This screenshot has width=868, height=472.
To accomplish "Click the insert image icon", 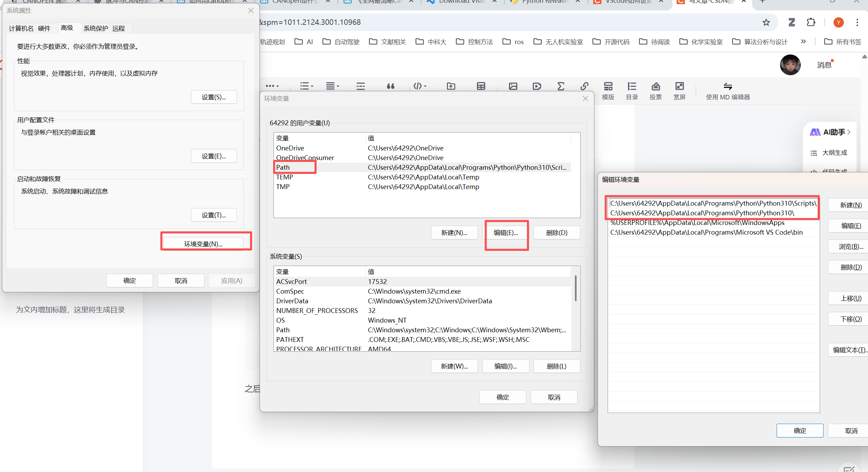I will pyautogui.click(x=513, y=86).
